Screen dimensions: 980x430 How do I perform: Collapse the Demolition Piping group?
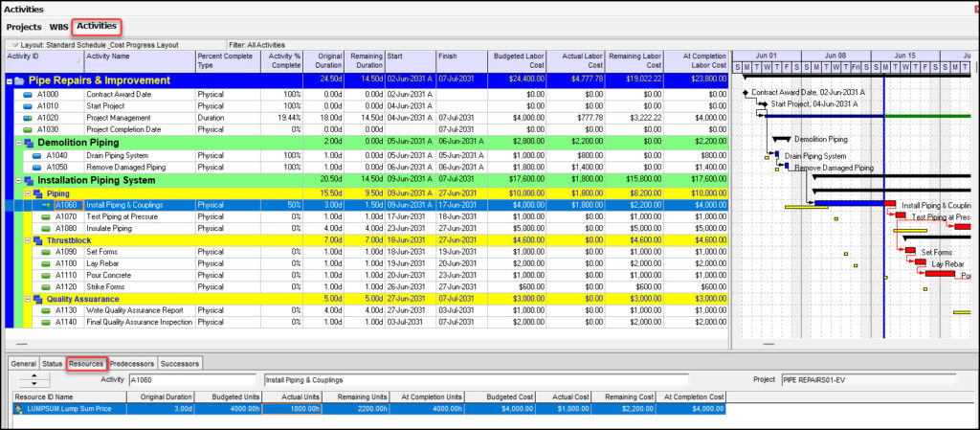19,143
